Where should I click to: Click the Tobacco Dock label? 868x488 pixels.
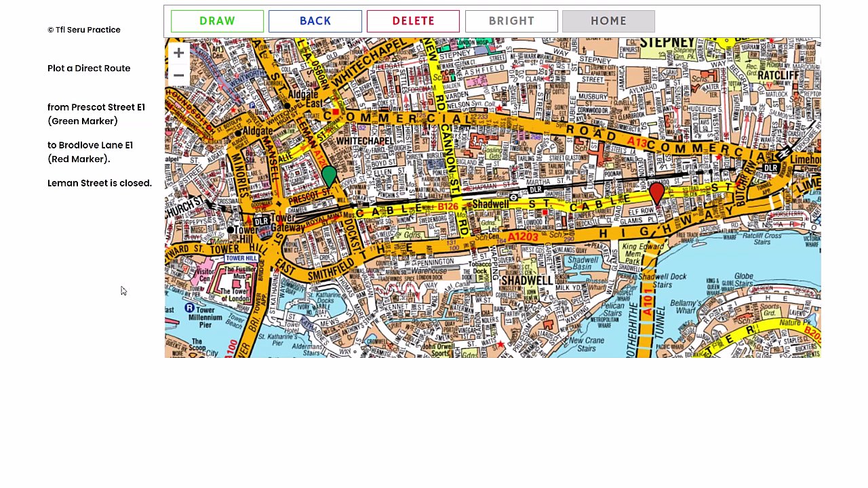tap(481, 268)
